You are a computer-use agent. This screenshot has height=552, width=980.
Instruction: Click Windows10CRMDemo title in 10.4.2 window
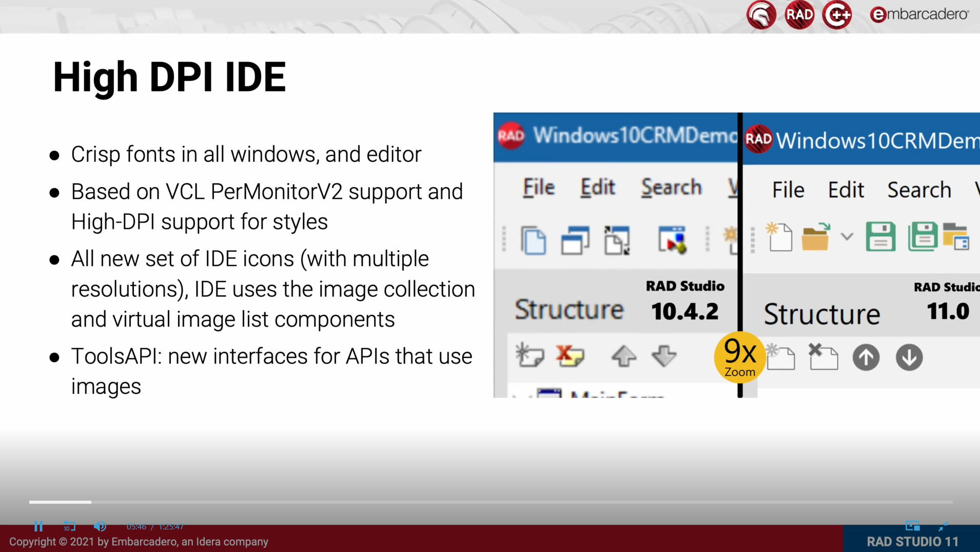pos(635,136)
